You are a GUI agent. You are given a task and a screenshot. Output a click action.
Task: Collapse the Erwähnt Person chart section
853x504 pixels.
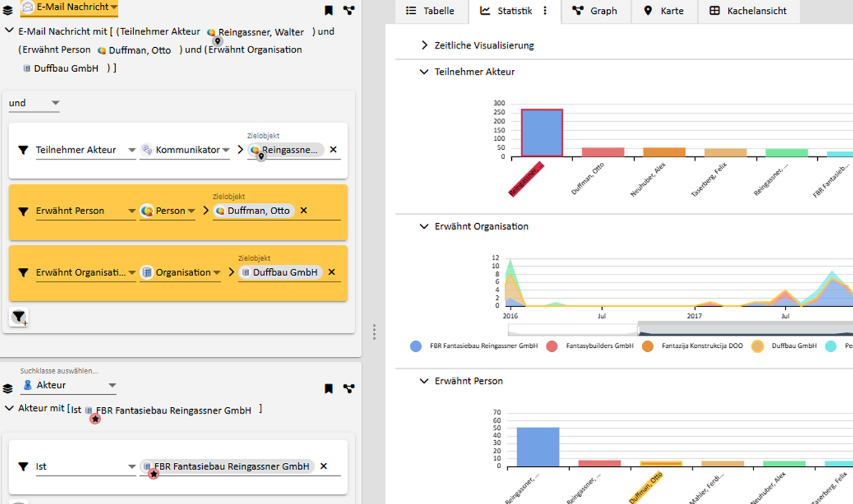(424, 381)
